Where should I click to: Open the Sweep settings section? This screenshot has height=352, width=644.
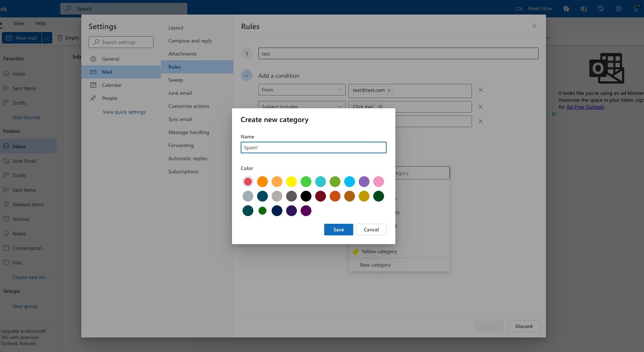point(176,80)
